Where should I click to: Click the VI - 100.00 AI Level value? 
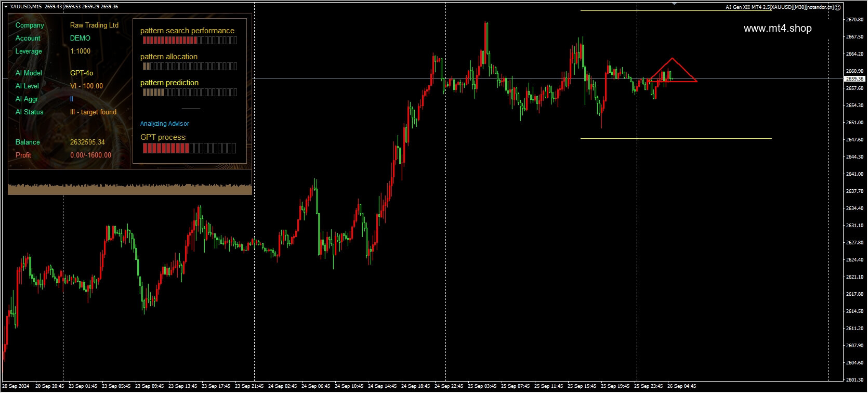point(86,86)
